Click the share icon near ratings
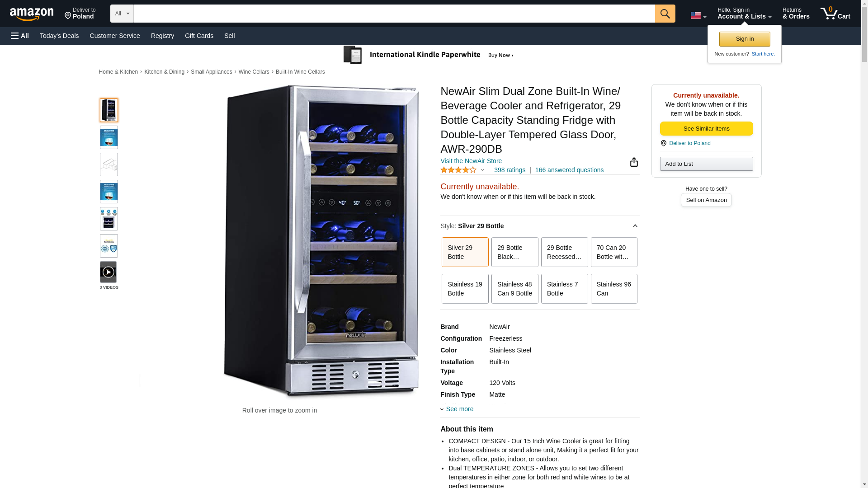This screenshot has height=488, width=868. pos(634,162)
